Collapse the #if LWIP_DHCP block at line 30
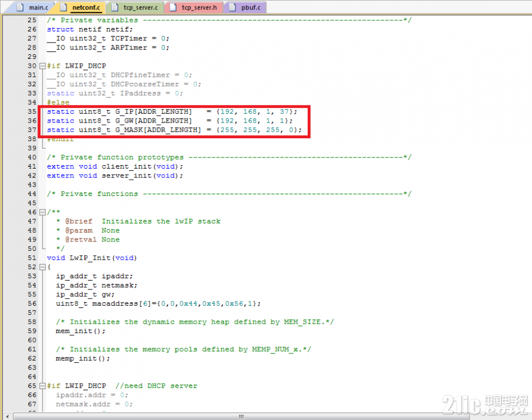Image resolution: width=532 pixels, height=420 pixels. (43, 66)
